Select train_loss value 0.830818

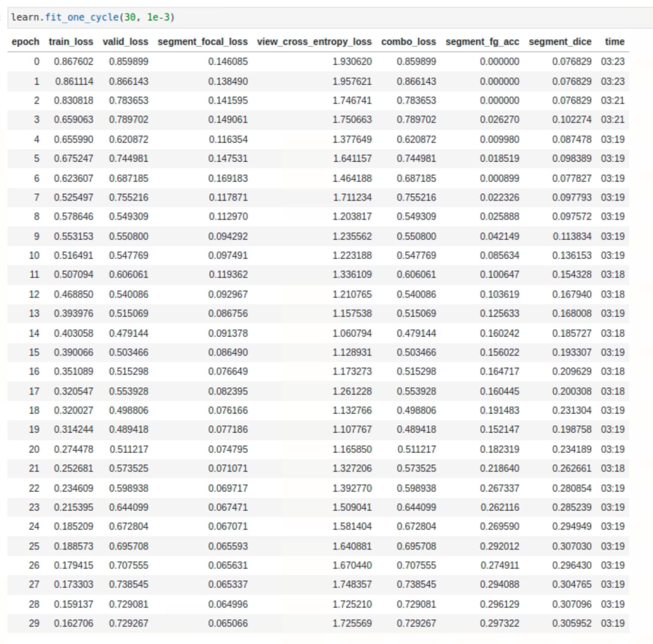[74, 100]
